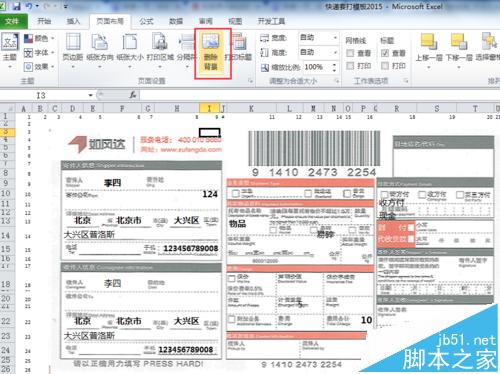Screen dimensions: 500x374
Task: Click Send Backward (下移一层) icon
Action: [x=459, y=42]
